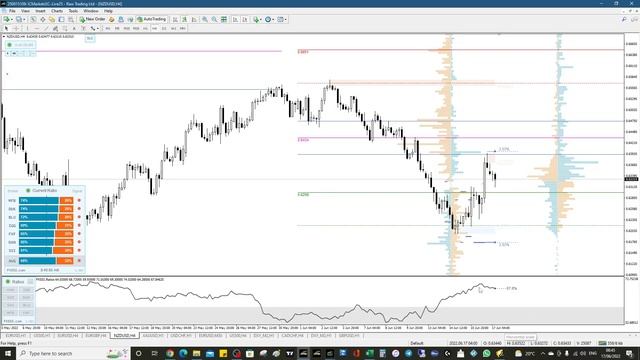
Task: Switch to the CADCHF,H4 chart tab
Action: (x=292, y=336)
